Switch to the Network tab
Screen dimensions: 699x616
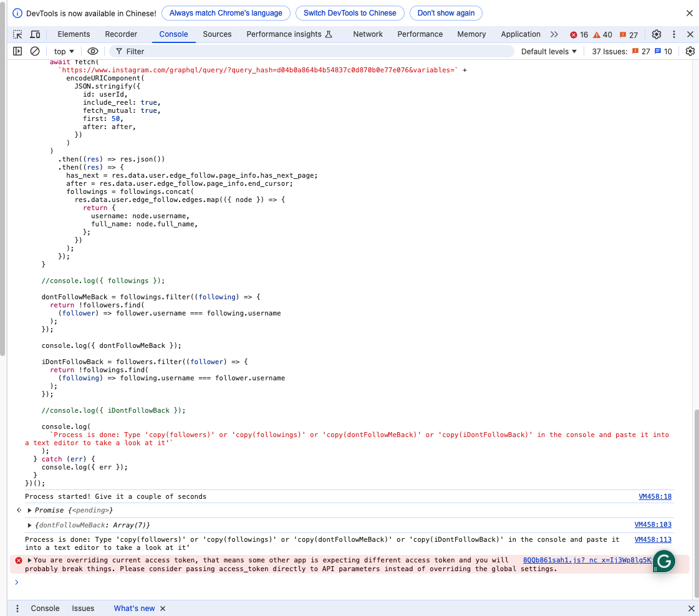368,34
